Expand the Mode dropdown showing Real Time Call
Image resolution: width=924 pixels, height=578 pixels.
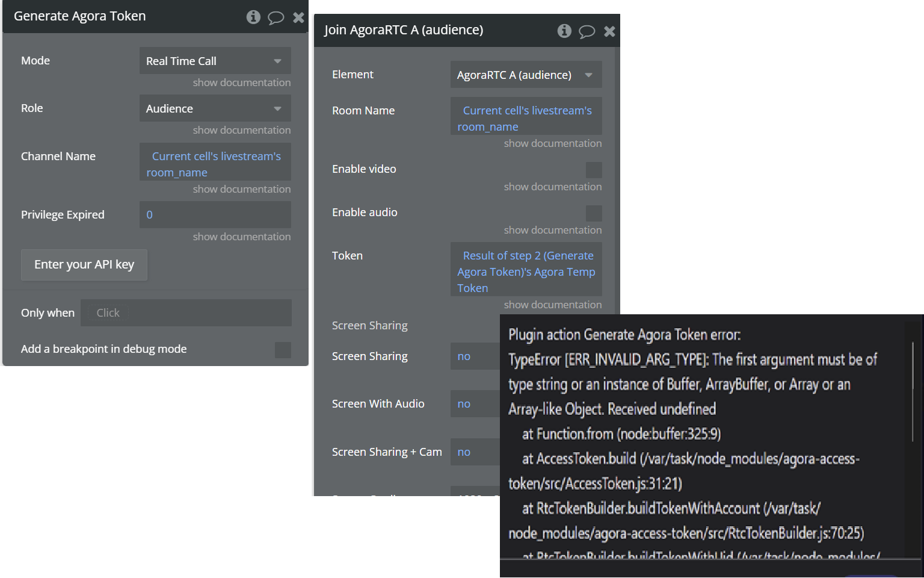point(215,61)
